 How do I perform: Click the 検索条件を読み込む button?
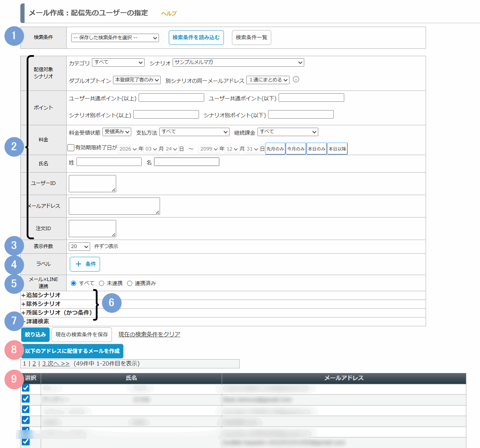point(196,38)
